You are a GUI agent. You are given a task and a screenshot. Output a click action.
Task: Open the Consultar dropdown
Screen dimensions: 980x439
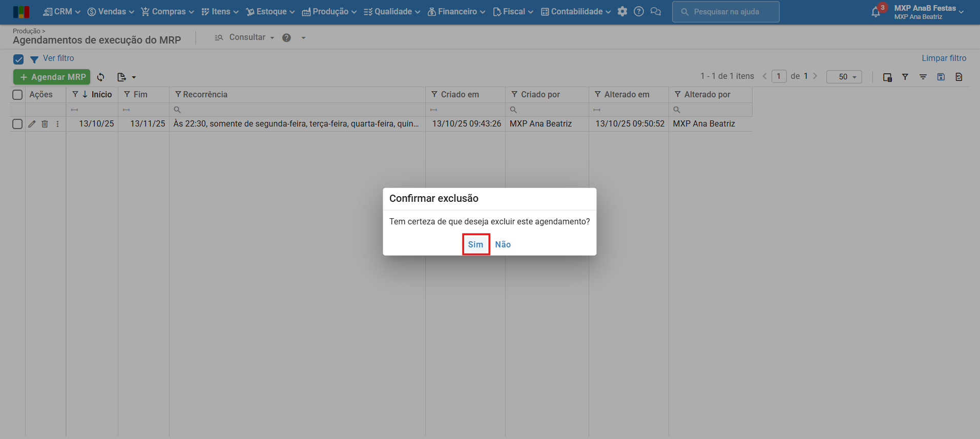pyautogui.click(x=245, y=37)
